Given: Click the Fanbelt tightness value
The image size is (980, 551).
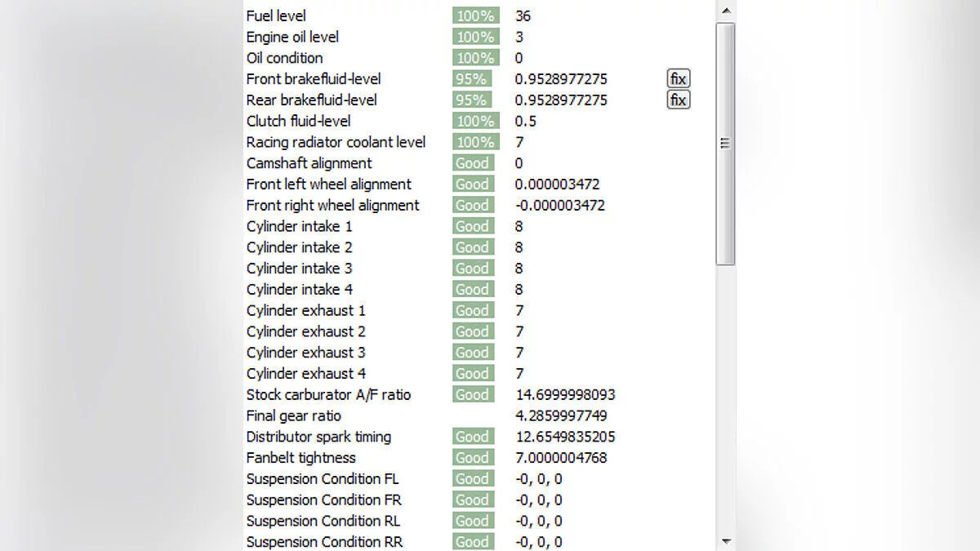Looking at the screenshot, I should pyautogui.click(x=561, y=458).
